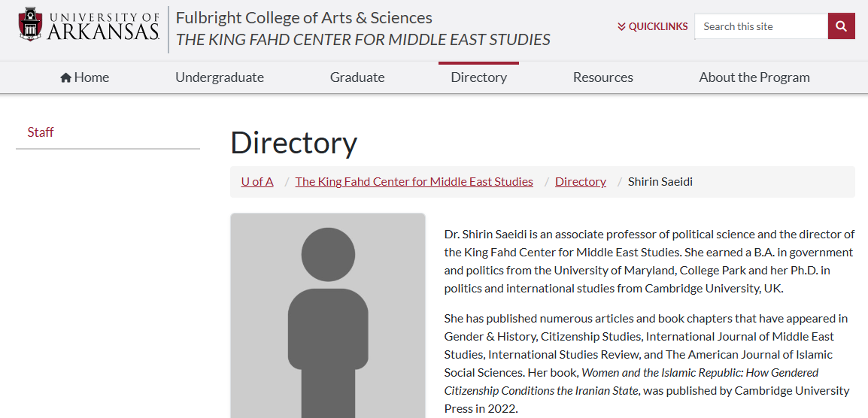
Task: Click the Directory page heading
Action: 294,143
